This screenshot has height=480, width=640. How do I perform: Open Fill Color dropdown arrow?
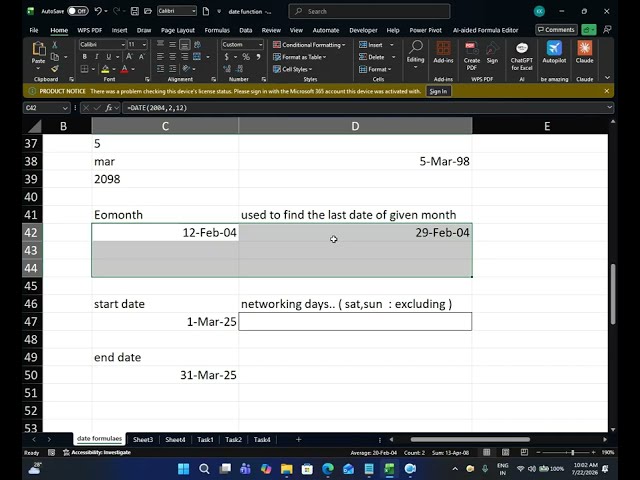[x=114, y=69]
